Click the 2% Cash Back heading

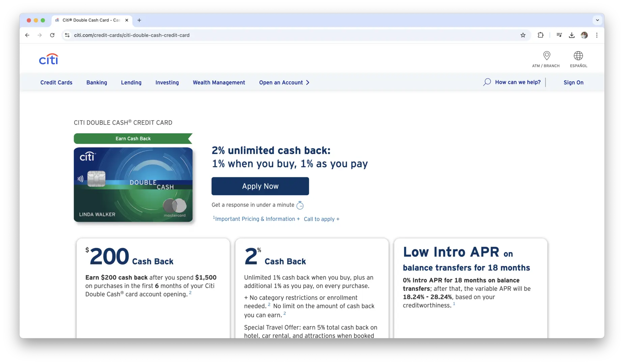point(275,257)
